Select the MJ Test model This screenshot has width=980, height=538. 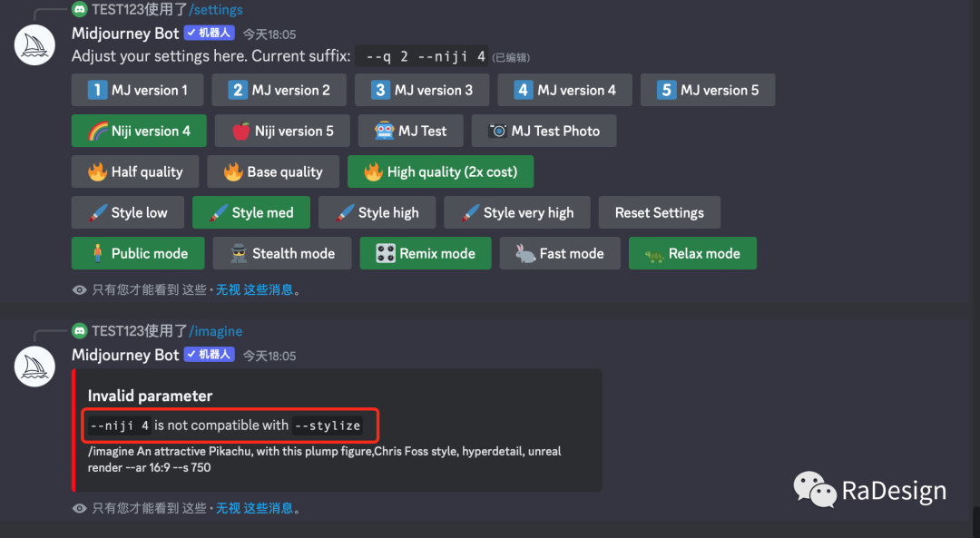click(411, 131)
